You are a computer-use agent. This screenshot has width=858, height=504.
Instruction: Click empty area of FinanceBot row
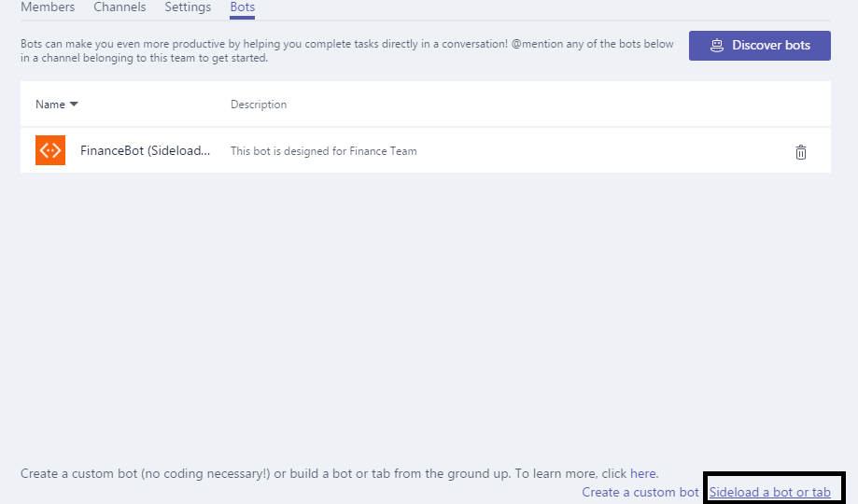point(602,150)
